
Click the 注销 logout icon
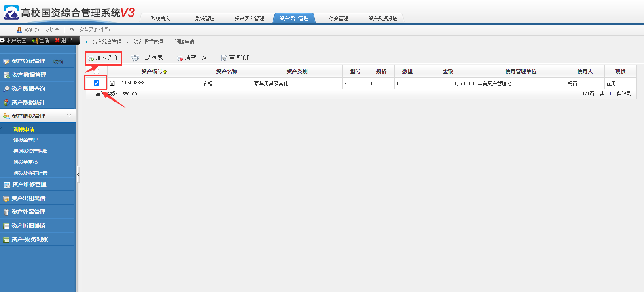coord(34,40)
